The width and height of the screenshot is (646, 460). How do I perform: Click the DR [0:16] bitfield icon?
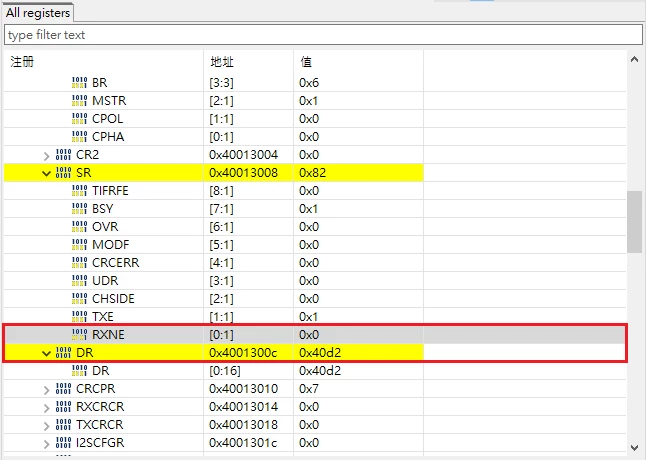point(80,370)
